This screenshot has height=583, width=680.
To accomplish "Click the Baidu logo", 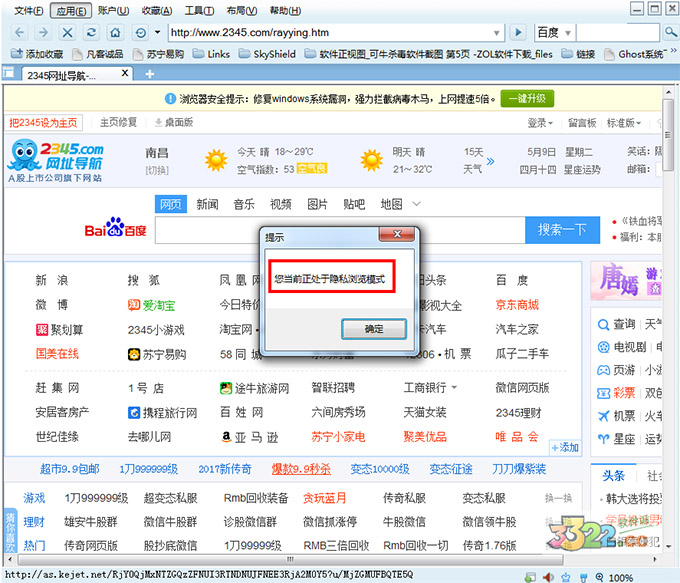I will click(x=115, y=227).
